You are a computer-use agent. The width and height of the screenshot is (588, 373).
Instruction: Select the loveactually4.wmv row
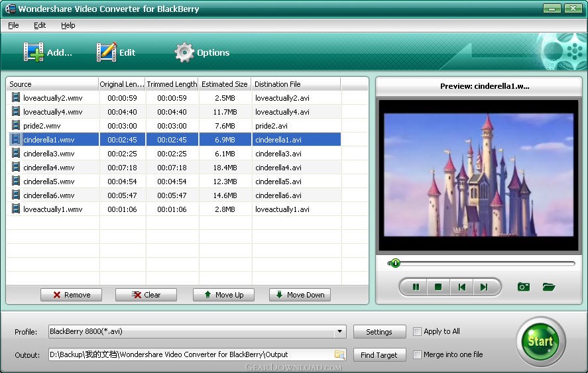174,112
